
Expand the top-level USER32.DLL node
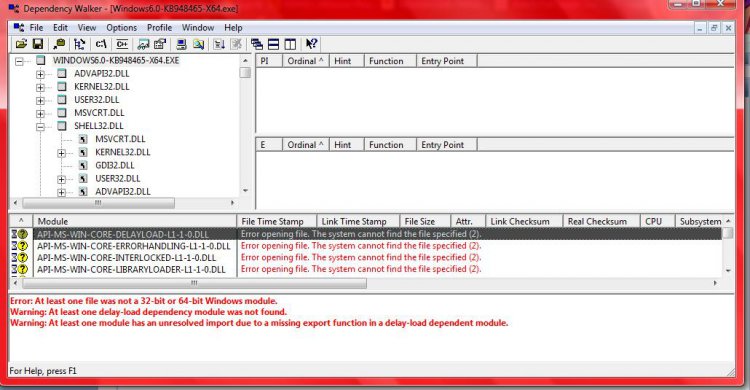(40, 100)
